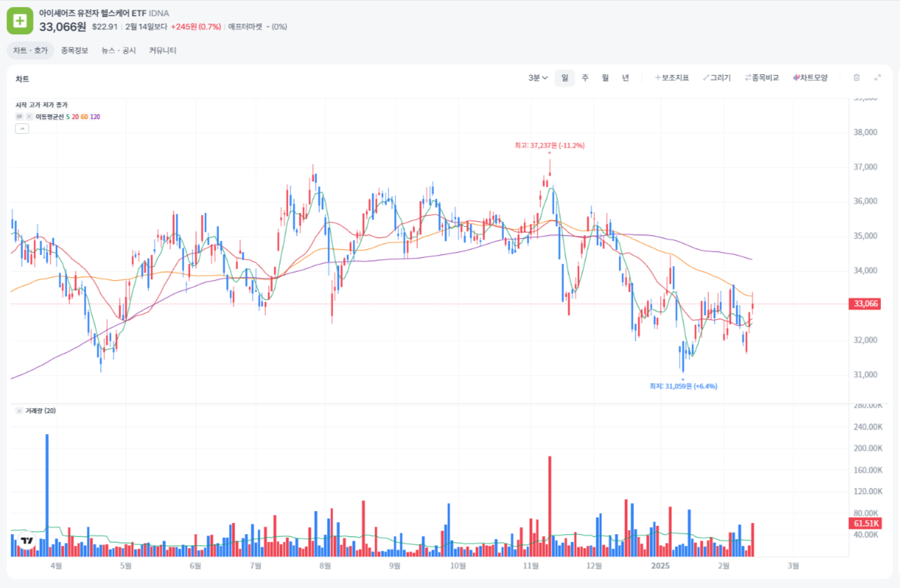Switch to the 차트 · 호가 tab

tap(30, 50)
